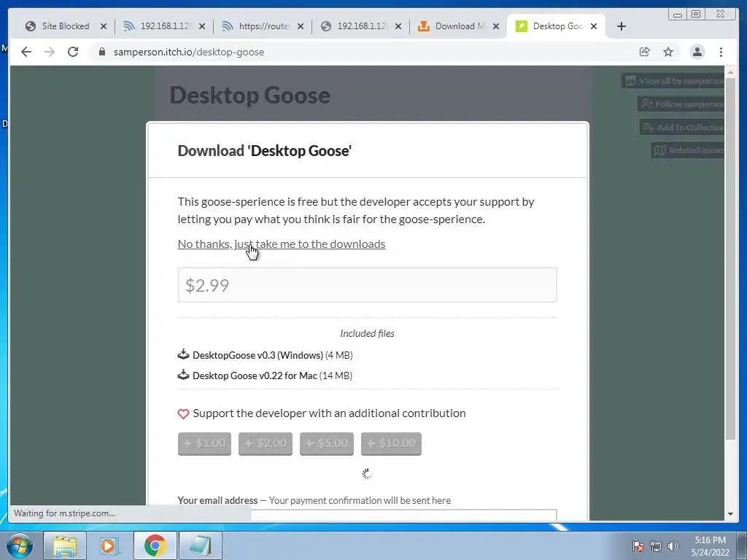The height and width of the screenshot is (560, 747).
Task: Reload the itch.io page
Action: [73, 52]
